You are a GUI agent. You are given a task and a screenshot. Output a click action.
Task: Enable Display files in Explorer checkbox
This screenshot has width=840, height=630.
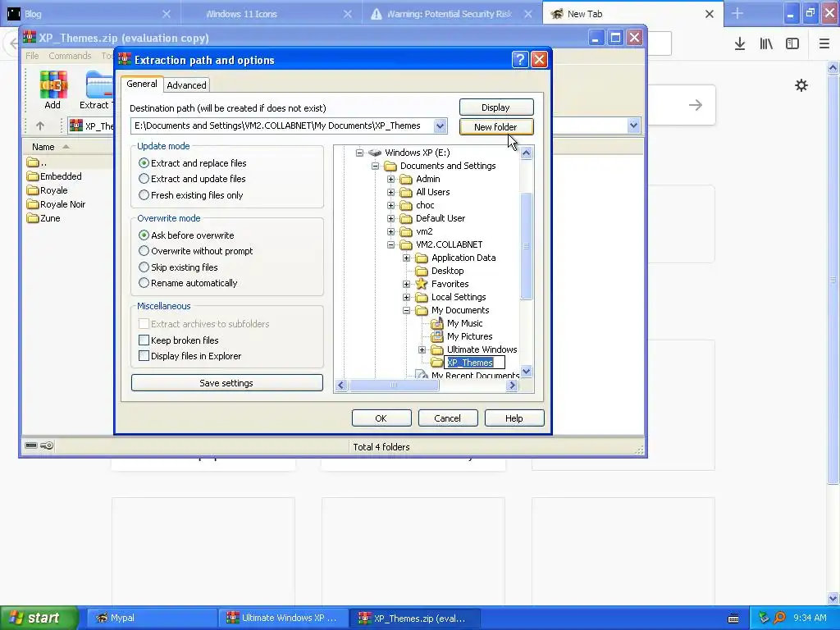pos(144,356)
